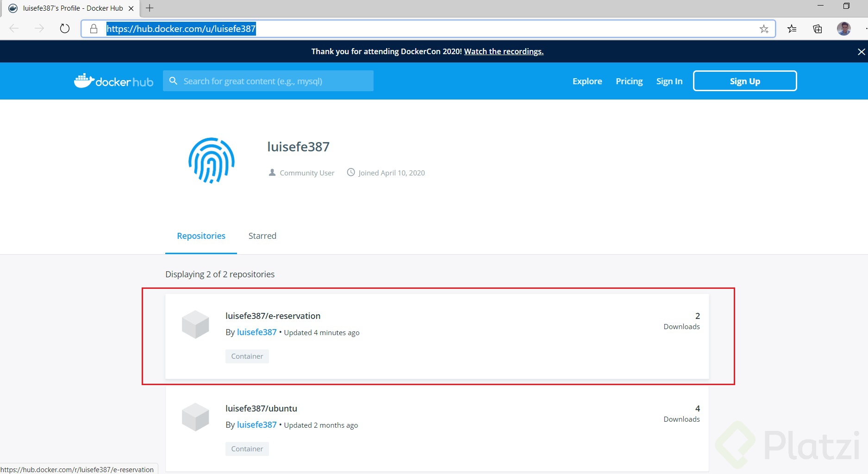Switch to the Repositories tab

pos(201,236)
